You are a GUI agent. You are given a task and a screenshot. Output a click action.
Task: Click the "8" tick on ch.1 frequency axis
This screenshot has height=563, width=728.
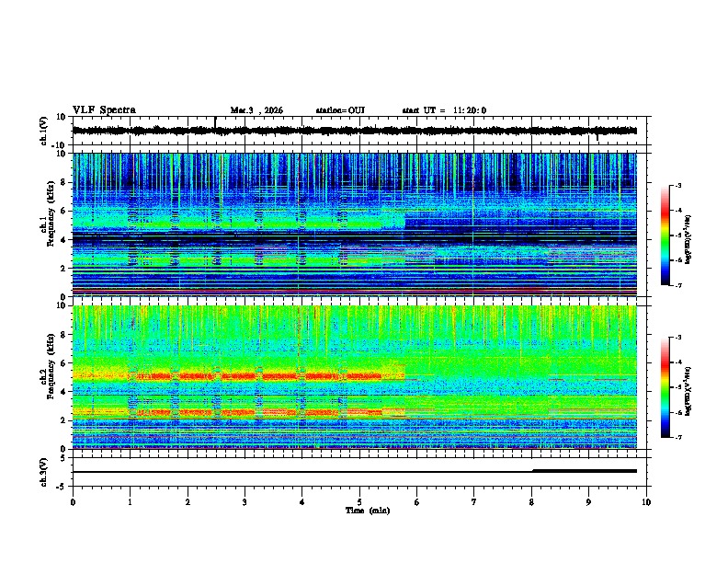[x=64, y=182]
